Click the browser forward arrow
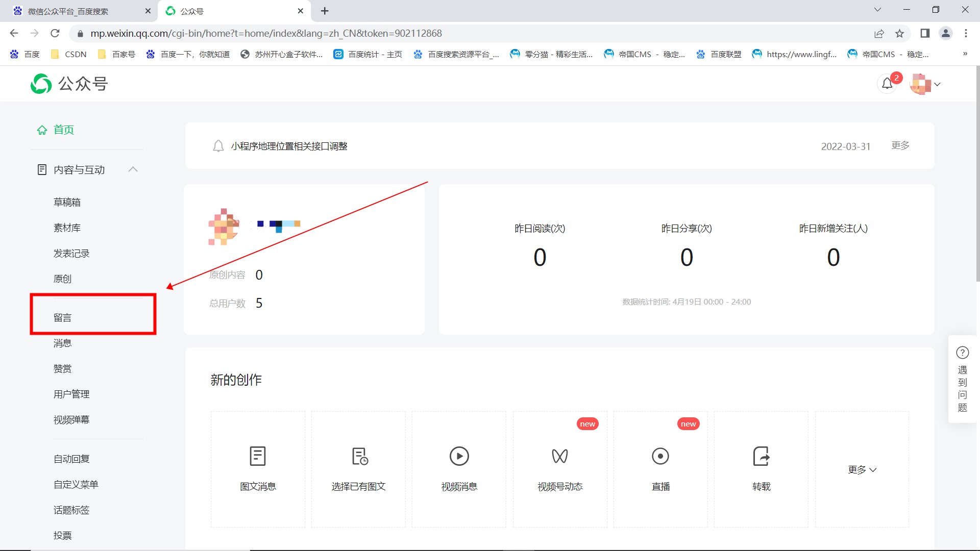The image size is (980, 551). (x=34, y=33)
